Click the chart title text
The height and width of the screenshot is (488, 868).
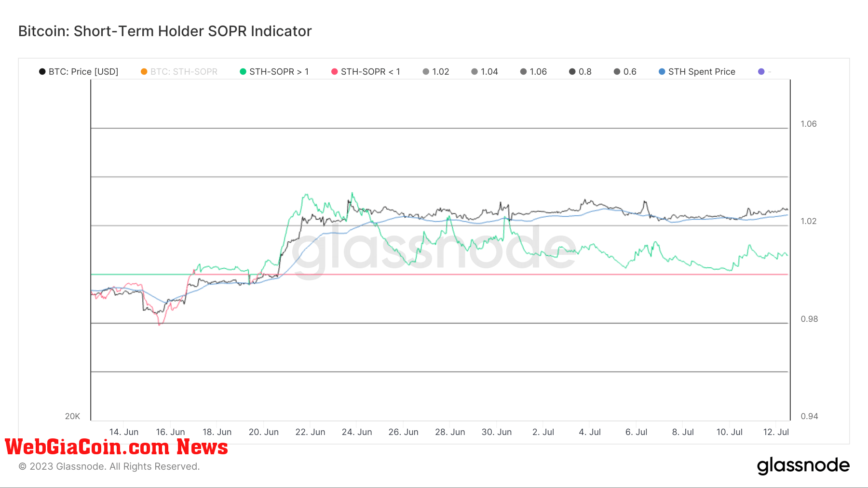pyautogui.click(x=165, y=31)
